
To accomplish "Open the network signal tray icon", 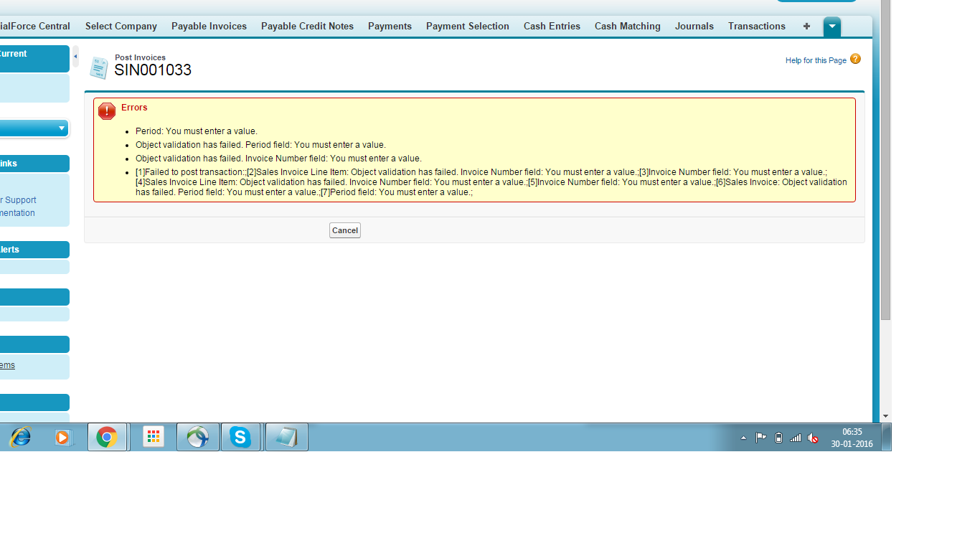I will (x=796, y=438).
